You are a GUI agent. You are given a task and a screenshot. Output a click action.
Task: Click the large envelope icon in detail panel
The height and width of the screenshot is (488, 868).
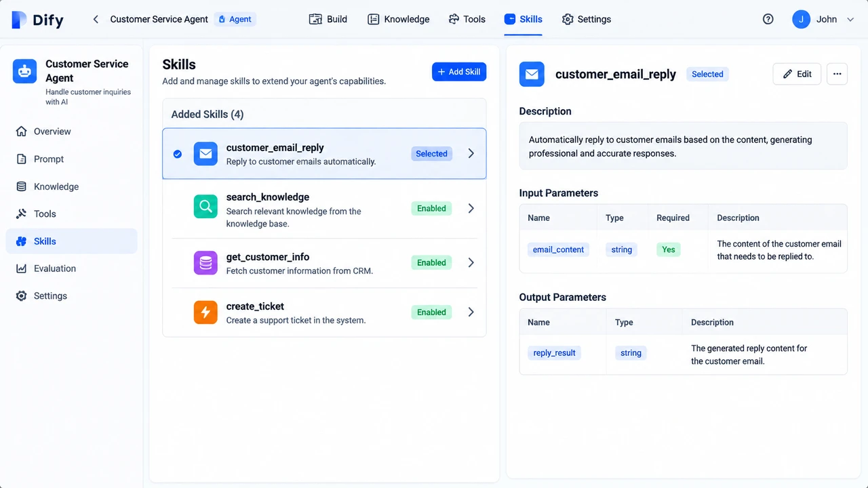click(532, 74)
